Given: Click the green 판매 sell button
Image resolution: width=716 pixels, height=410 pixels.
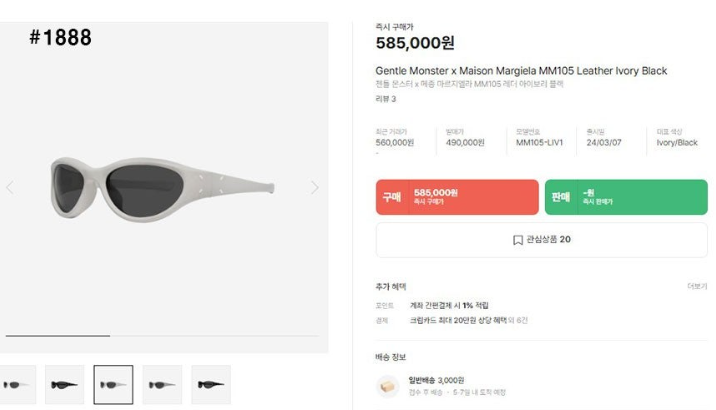Looking at the screenshot, I should (x=626, y=197).
